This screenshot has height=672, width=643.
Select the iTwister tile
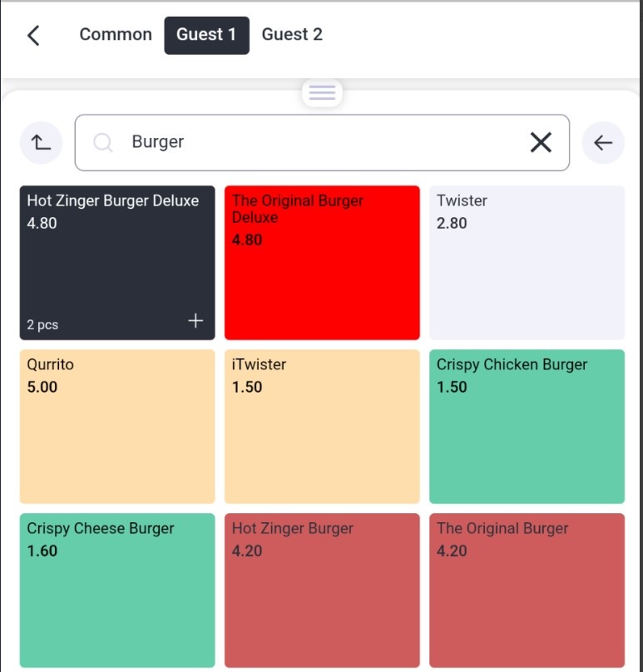[322, 427]
